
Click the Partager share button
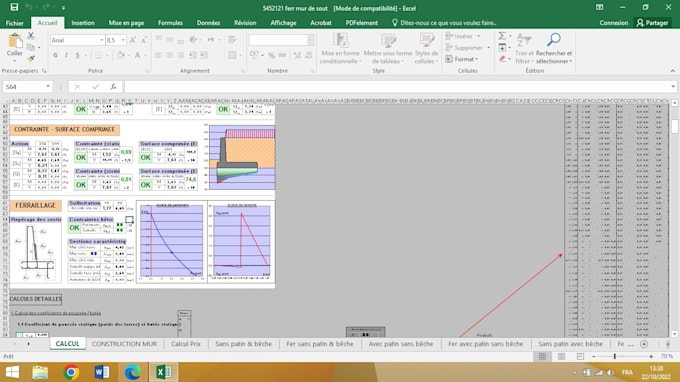click(652, 23)
